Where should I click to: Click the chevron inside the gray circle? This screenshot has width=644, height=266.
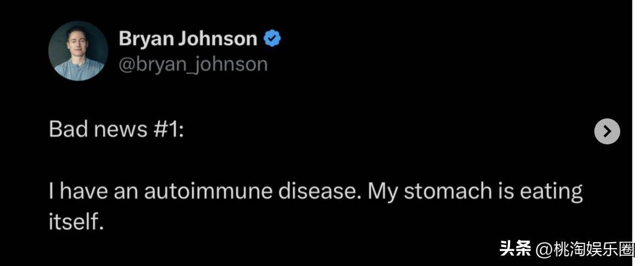click(607, 131)
